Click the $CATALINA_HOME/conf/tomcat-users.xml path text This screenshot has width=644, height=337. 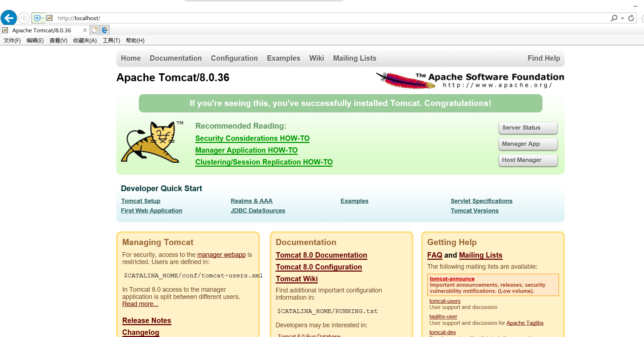tap(193, 276)
